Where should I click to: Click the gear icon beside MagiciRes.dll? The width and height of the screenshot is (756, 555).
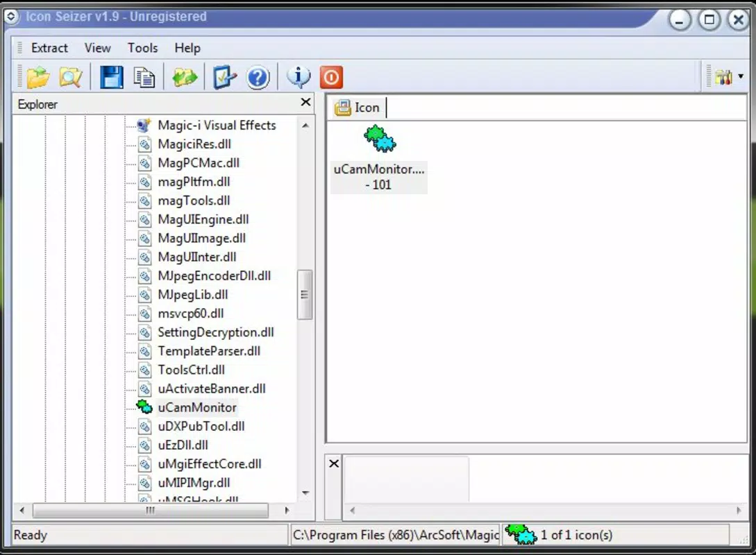click(144, 144)
